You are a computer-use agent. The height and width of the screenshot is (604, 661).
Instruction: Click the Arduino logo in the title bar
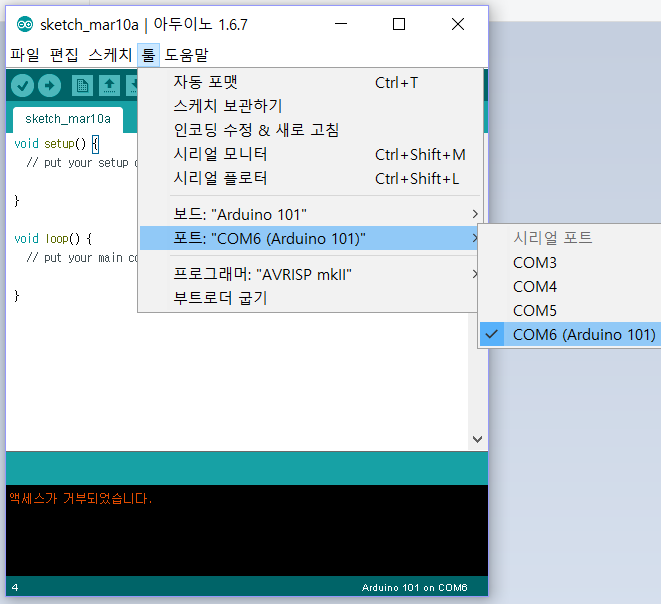pyautogui.click(x=25, y=24)
